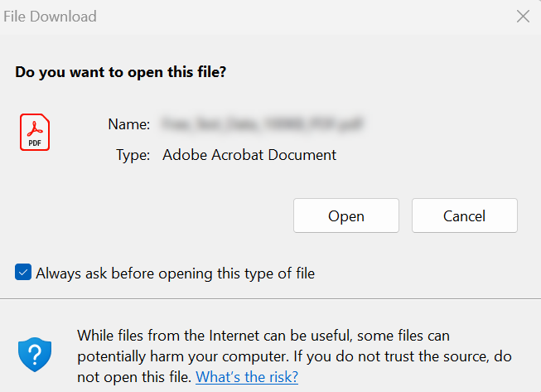Image resolution: width=541 pixels, height=392 pixels.
Task: Click the 'Do you want to open this file?' heading
Action: click(x=121, y=72)
